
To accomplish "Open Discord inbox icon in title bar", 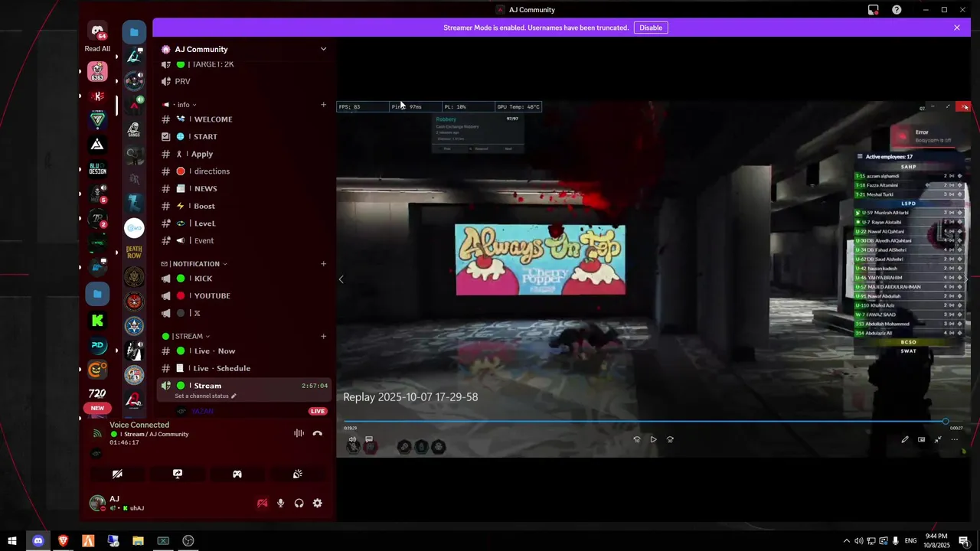I will tap(873, 10).
